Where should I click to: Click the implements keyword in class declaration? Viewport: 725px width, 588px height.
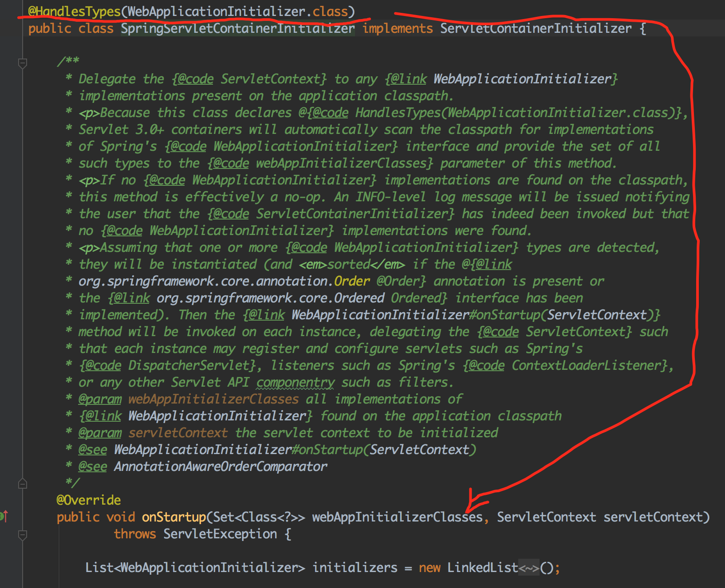397,28
